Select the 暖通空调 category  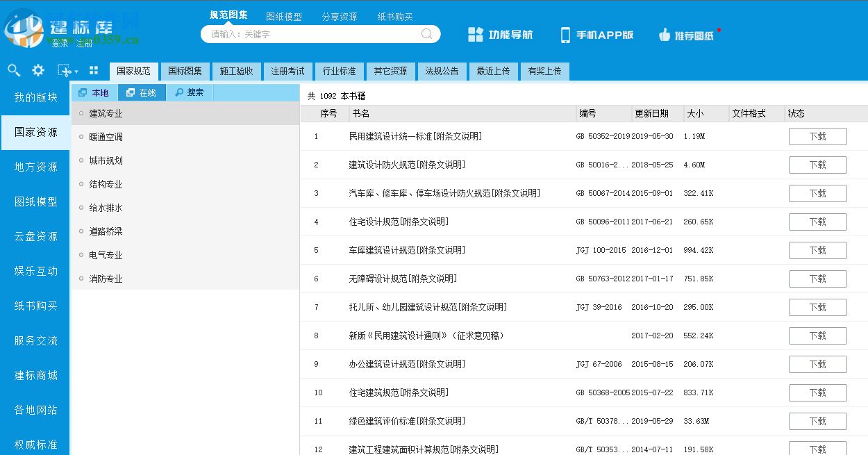[x=185, y=137]
